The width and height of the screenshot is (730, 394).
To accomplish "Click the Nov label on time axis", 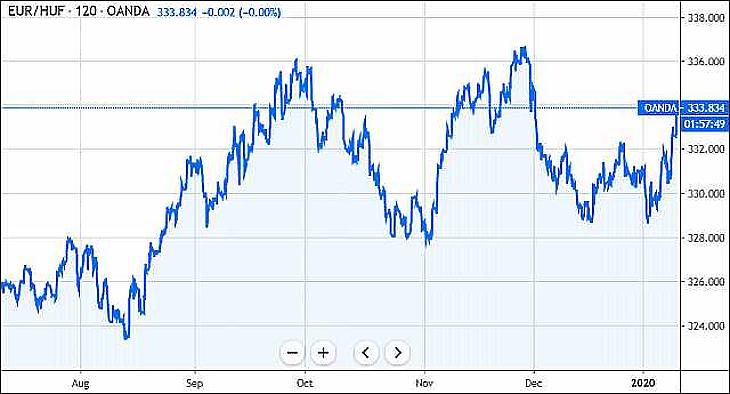I will 424,383.
